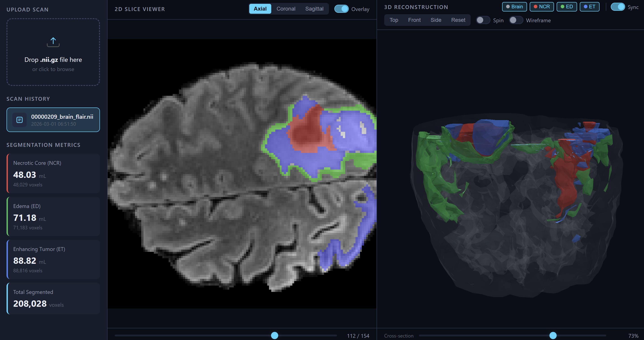Open the 00000209_brain_flair.nii scan entry

pos(62,120)
